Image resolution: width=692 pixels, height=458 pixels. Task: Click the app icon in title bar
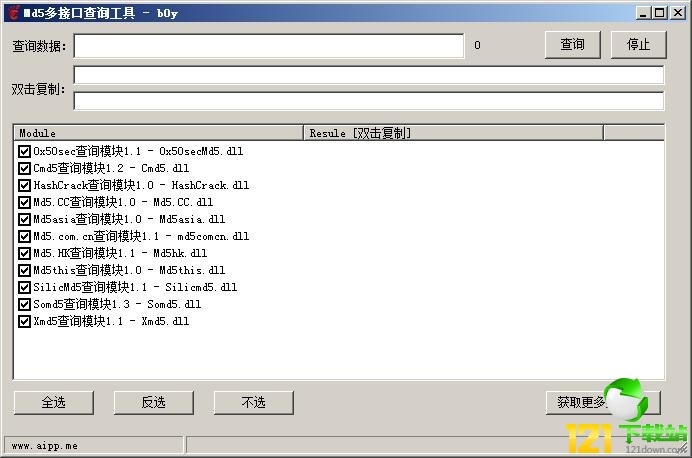[x=12, y=13]
